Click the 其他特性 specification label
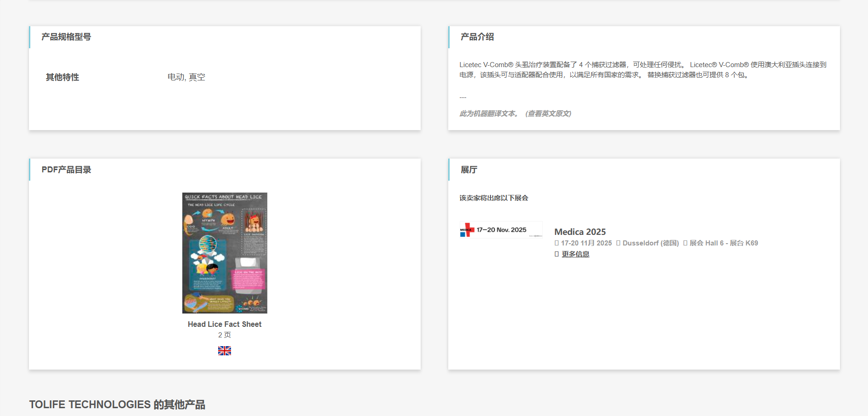The width and height of the screenshot is (868, 416). pyautogui.click(x=62, y=77)
